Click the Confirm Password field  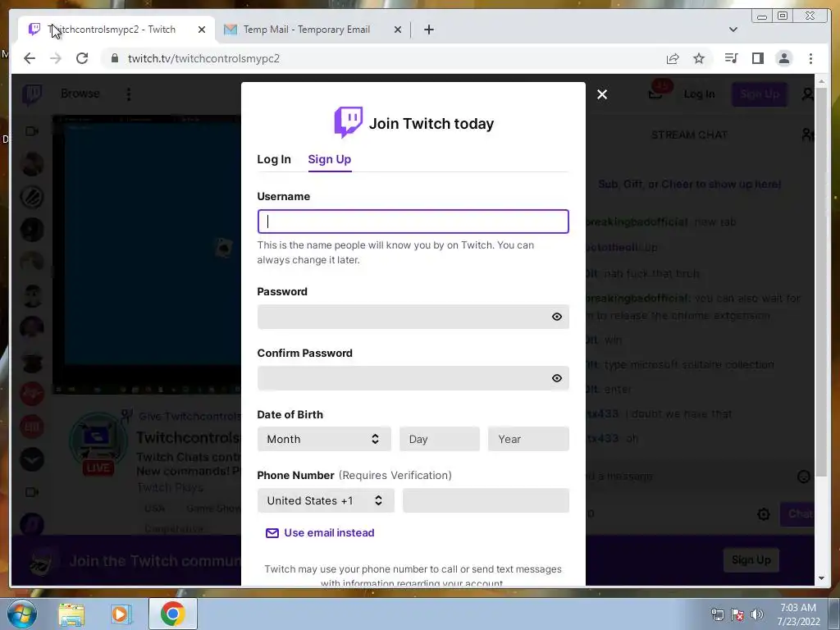click(x=413, y=378)
